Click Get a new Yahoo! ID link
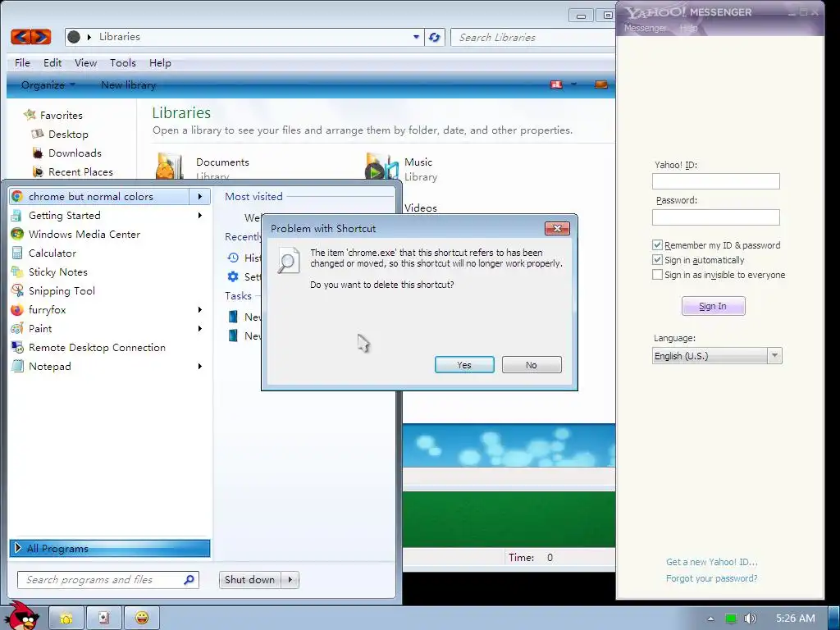The width and height of the screenshot is (840, 630). (x=711, y=562)
